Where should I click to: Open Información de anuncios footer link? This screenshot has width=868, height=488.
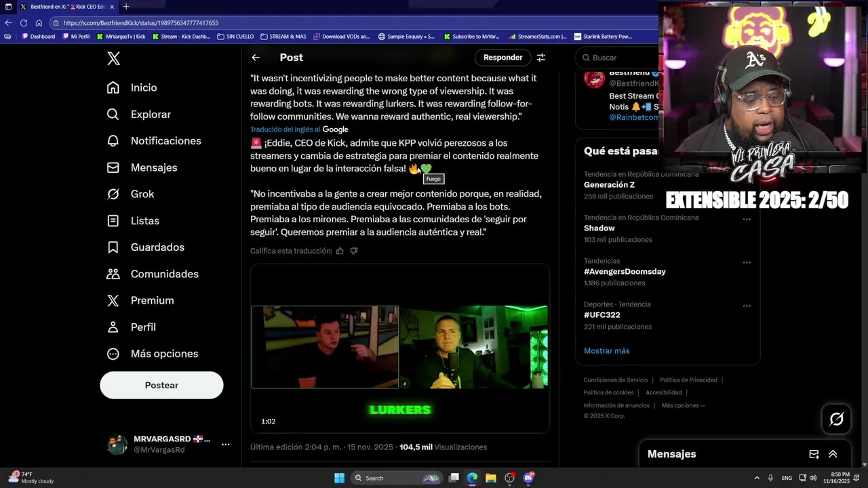616,405
